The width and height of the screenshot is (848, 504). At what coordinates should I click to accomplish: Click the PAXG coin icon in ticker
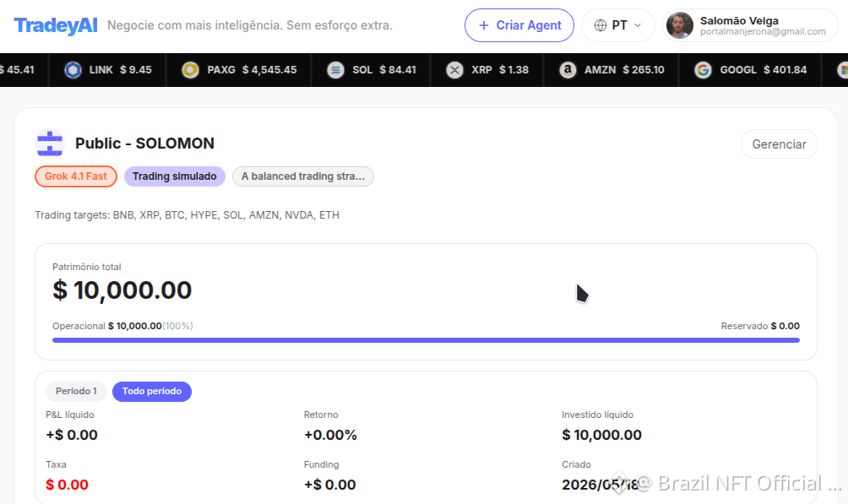pyautogui.click(x=190, y=70)
